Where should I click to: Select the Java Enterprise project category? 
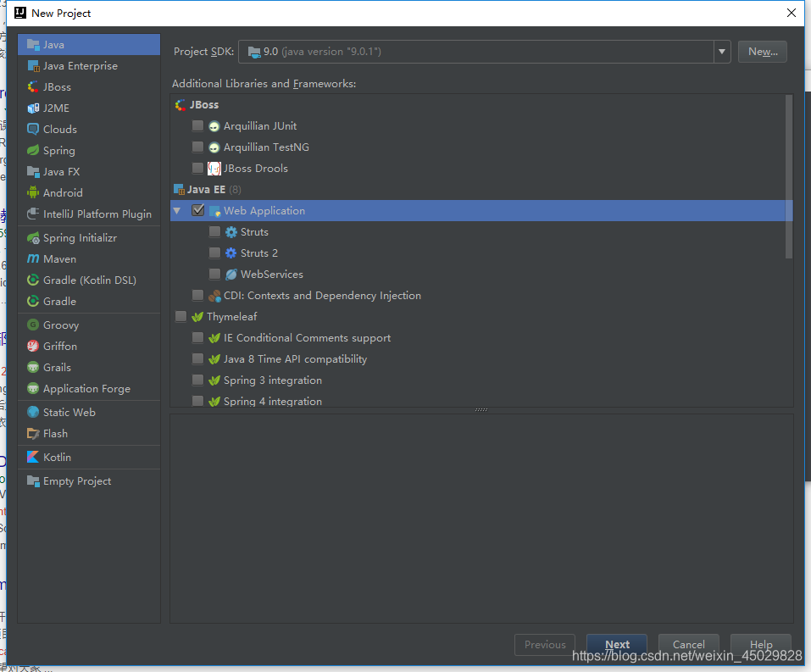tap(89, 66)
